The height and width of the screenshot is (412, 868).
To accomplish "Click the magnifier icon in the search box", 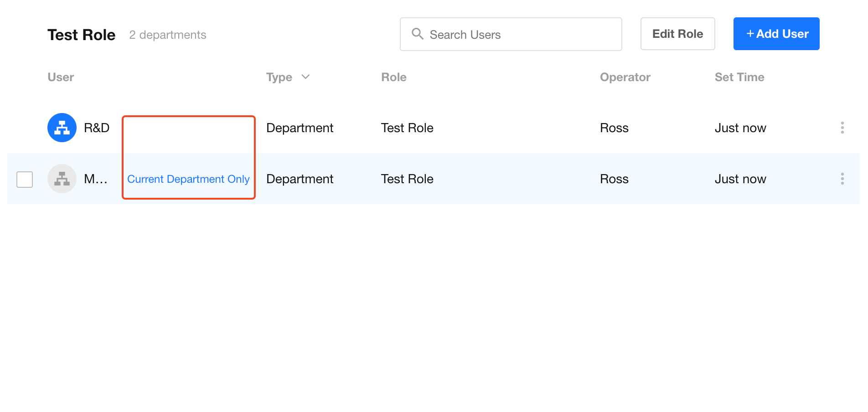I will point(417,34).
